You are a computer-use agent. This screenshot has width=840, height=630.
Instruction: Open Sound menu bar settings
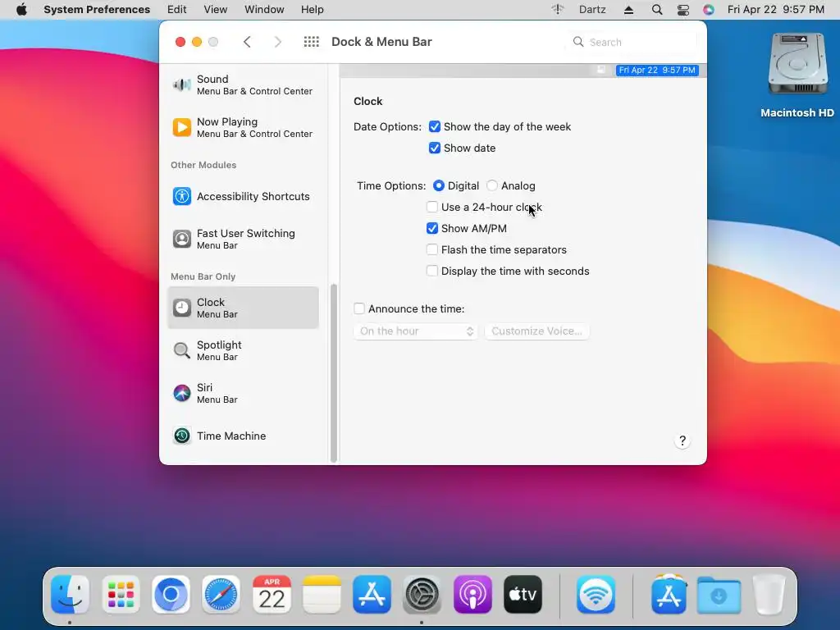[x=243, y=84]
